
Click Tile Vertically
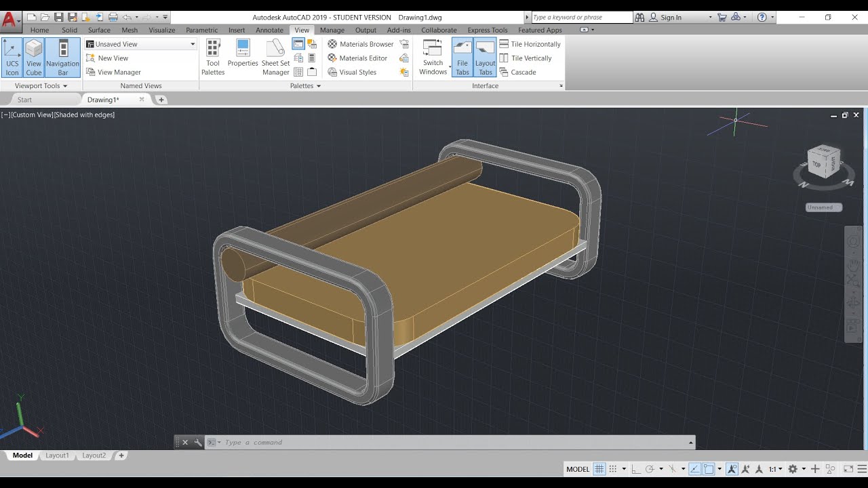tap(526, 58)
